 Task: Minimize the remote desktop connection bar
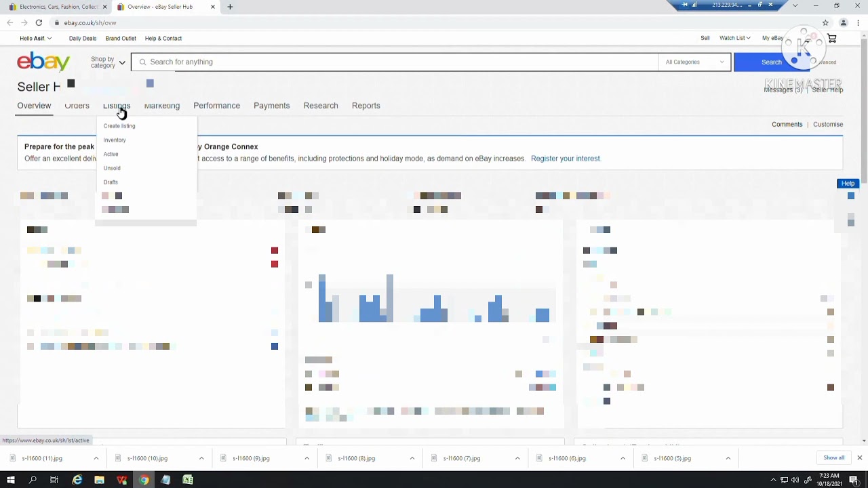pos(750,5)
